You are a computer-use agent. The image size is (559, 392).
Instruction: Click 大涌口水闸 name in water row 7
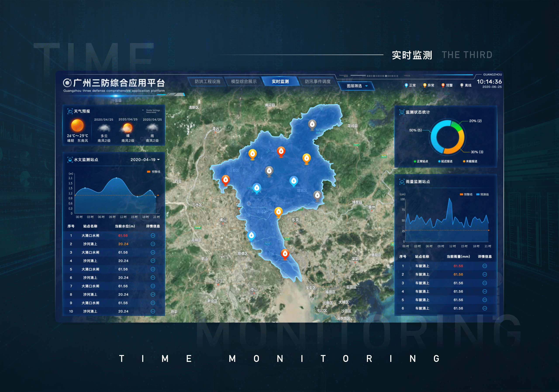pyautogui.click(x=90, y=286)
